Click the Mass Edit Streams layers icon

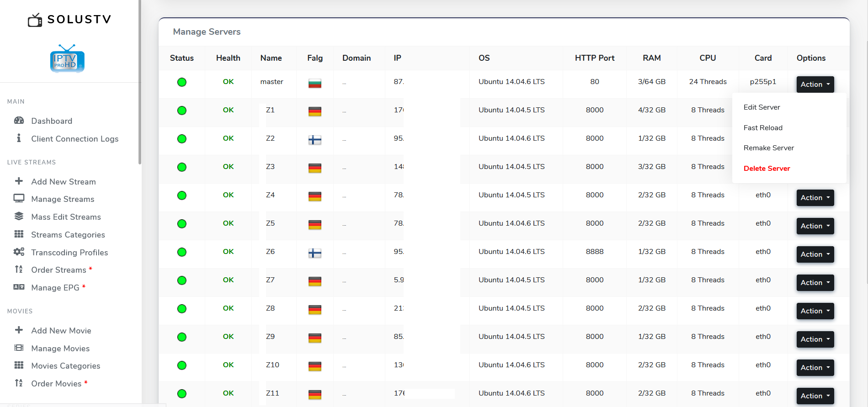19,217
